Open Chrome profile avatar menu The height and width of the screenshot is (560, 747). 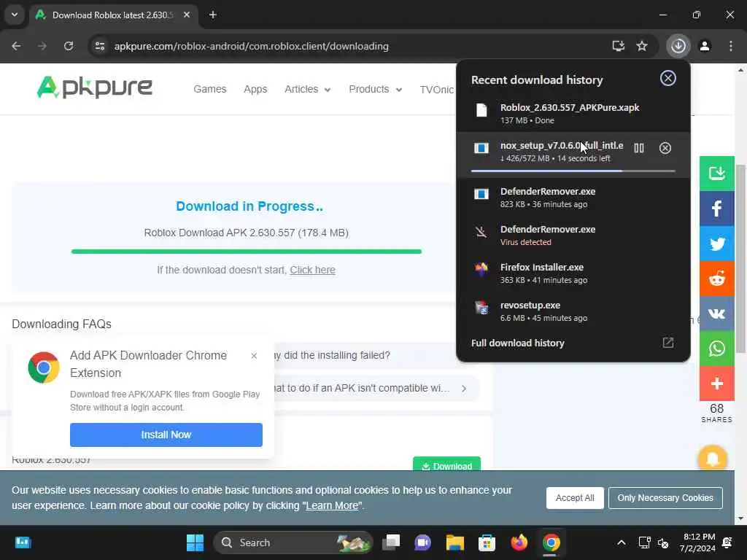(x=705, y=46)
